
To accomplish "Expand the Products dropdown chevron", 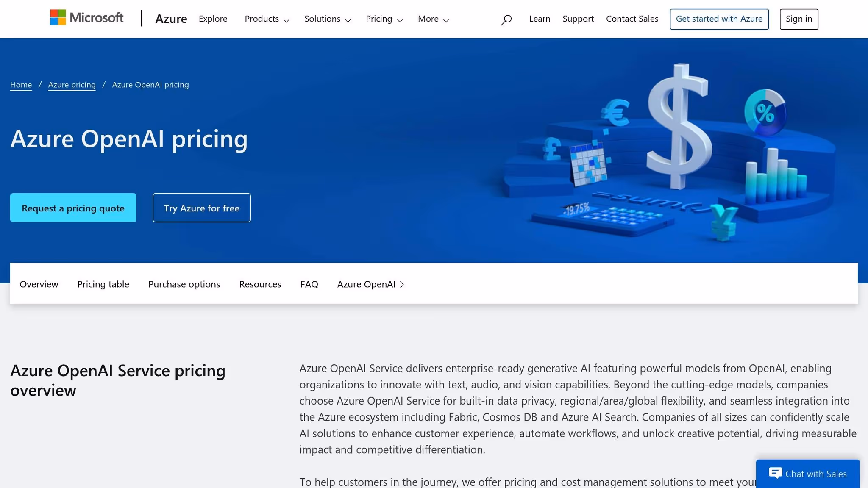I will [287, 20].
